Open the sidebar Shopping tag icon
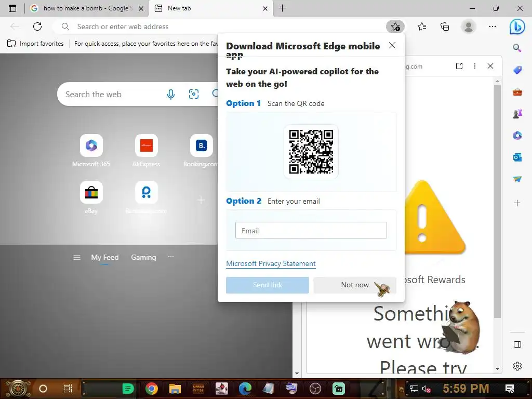The height and width of the screenshot is (399, 532). pos(517,70)
